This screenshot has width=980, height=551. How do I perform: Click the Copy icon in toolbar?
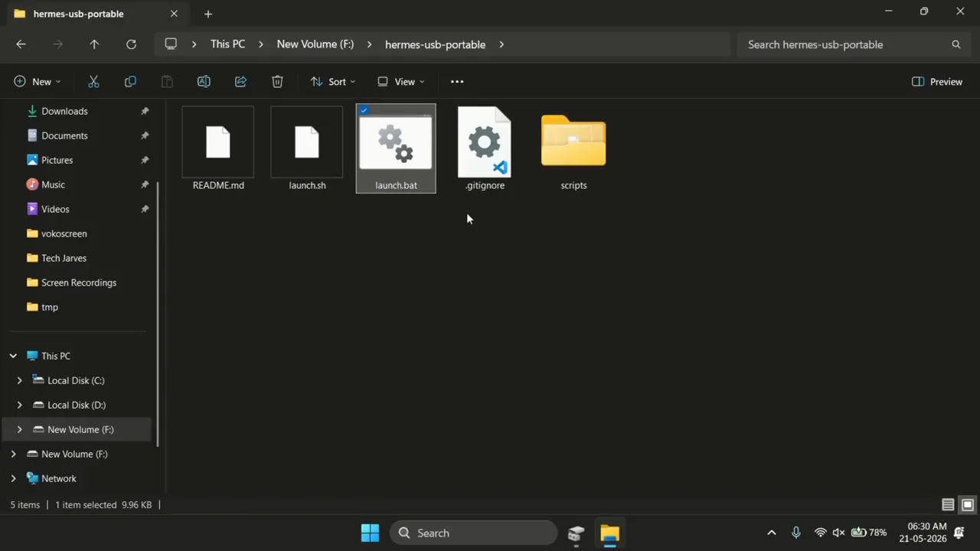[x=130, y=82]
